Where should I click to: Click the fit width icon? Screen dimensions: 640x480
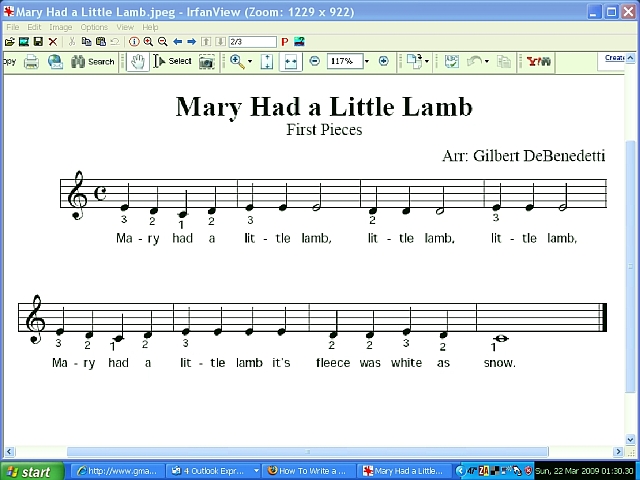click(290, 62)
